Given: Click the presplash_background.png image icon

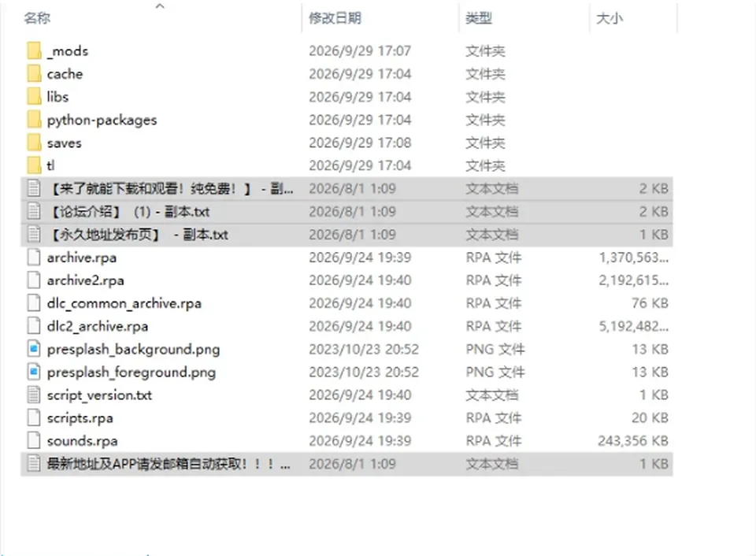Looking at the screenshot, I should pos(34,349).
